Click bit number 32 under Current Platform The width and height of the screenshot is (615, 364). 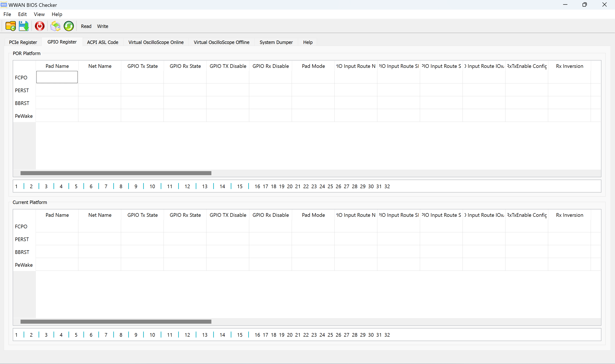click(387, 335)
